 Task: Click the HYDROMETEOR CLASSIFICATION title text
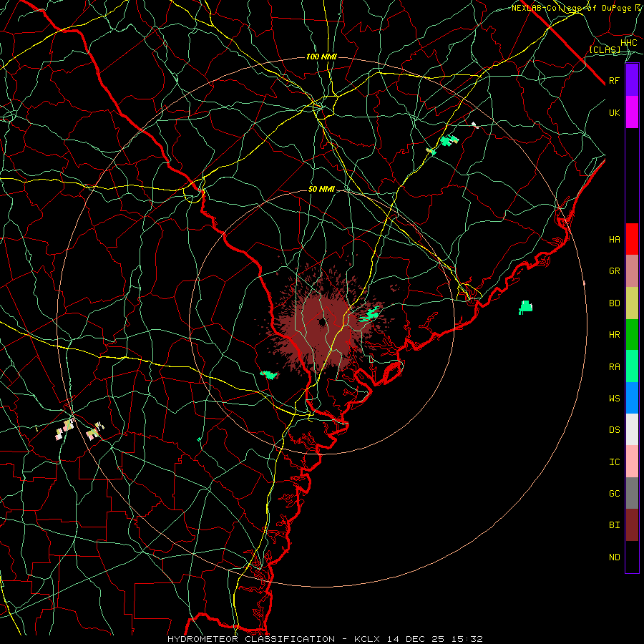(251, 639)
